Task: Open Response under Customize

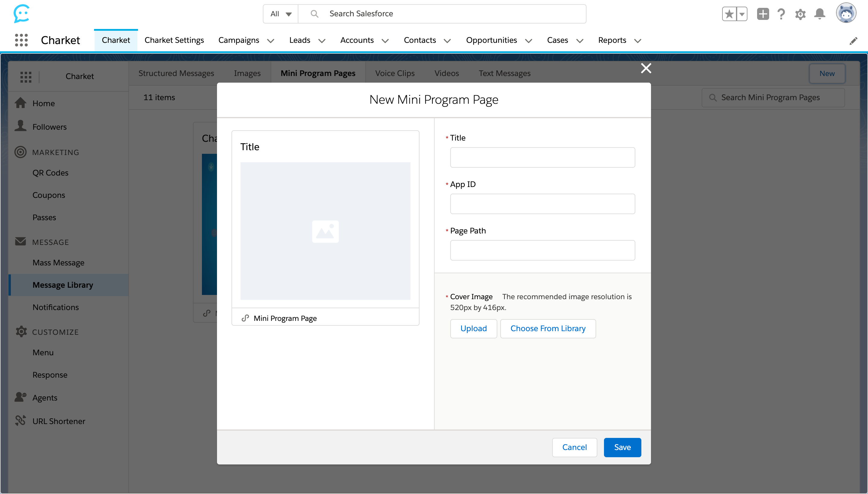Action: click(x=50, y=375)
